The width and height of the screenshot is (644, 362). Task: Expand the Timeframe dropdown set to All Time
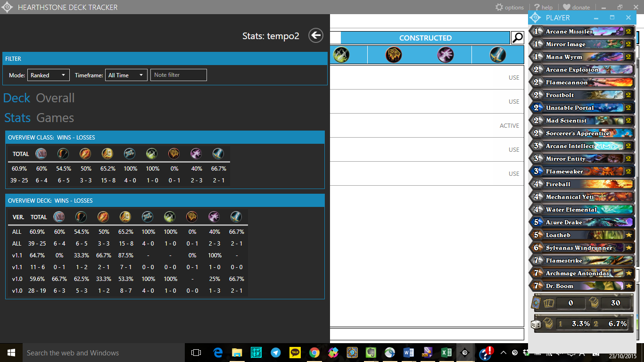pyautogui.click(x=127, y=75)
